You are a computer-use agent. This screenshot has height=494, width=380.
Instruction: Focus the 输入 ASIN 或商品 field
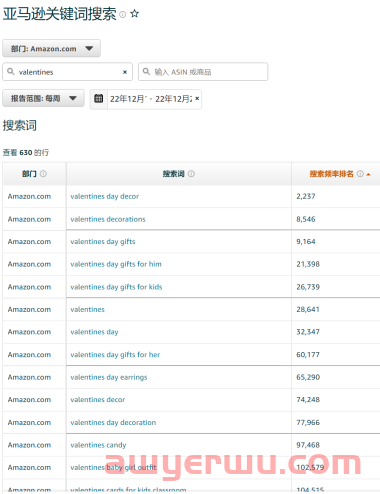click(203, 72)
